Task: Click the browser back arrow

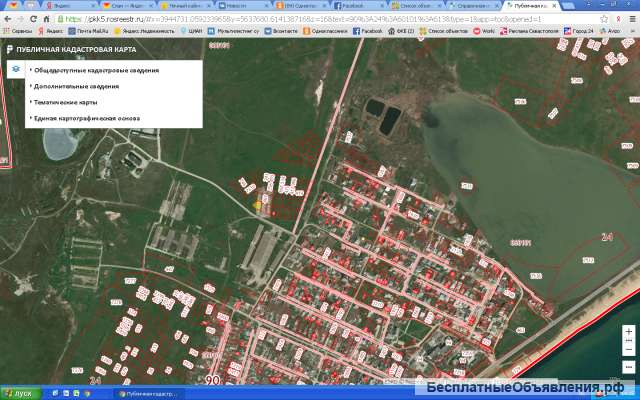Action: click(x=9, y=18)
